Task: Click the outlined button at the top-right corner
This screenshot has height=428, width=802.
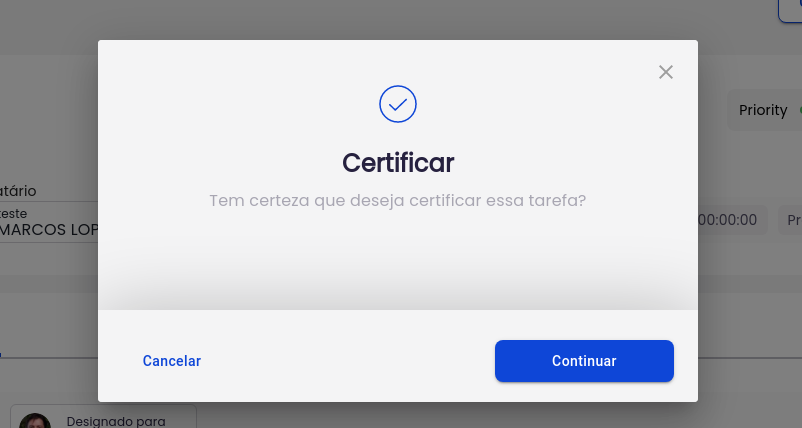Action: click(x=790, y=10)
